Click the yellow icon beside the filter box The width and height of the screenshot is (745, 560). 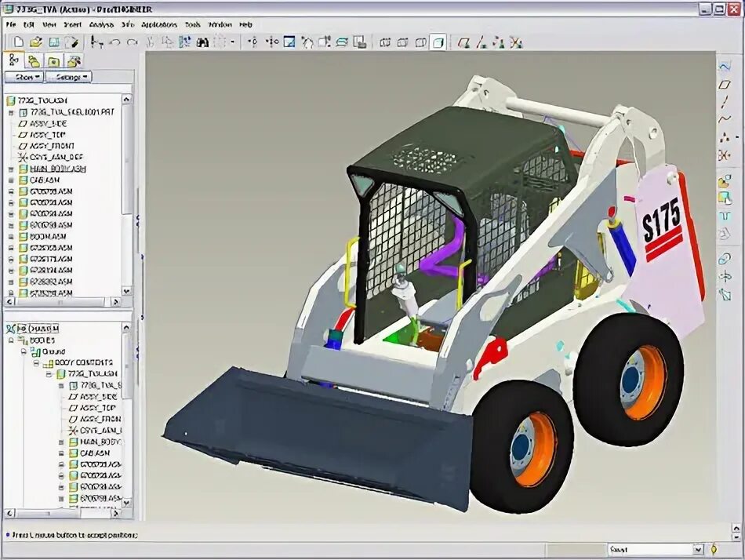pos(714,550)
